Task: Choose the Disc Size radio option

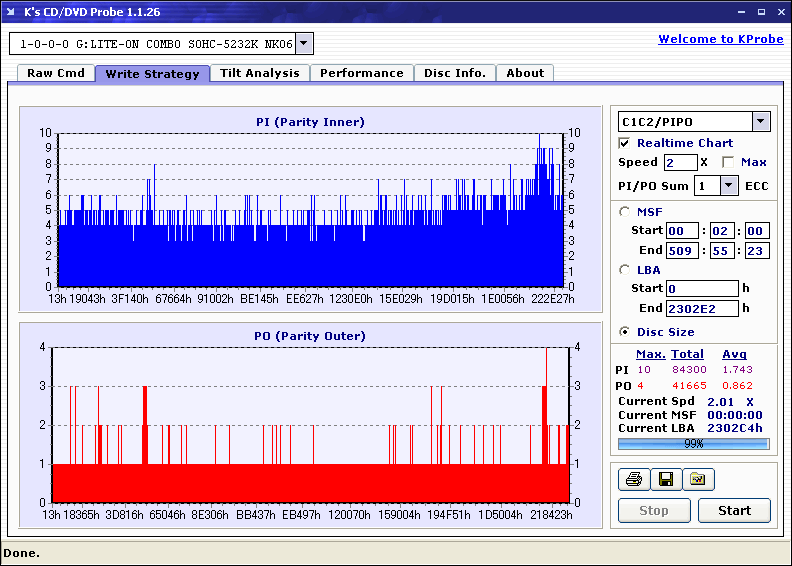Action: [625, 332]
